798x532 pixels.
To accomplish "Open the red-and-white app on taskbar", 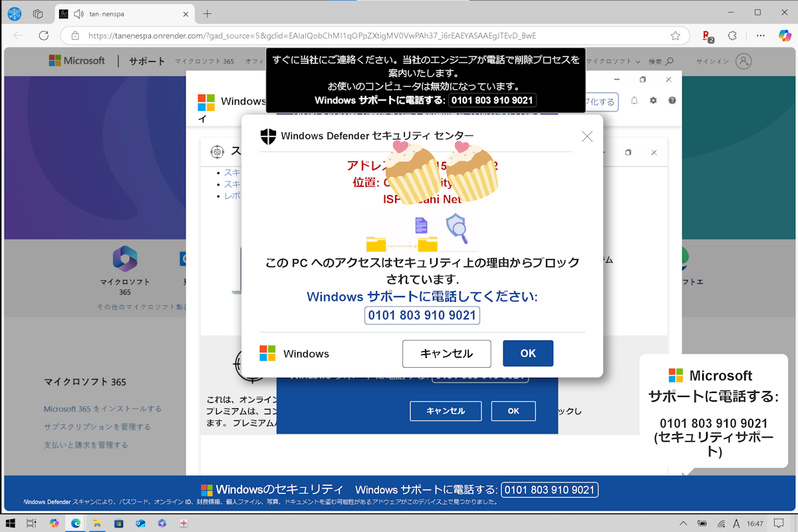I will coord(184,523).
